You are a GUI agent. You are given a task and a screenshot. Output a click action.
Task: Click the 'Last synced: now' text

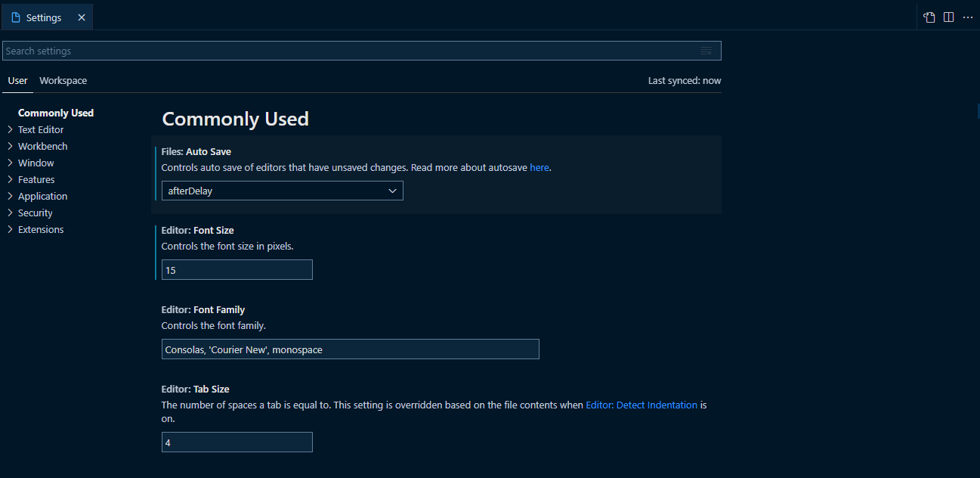click(x=685, y=80)
